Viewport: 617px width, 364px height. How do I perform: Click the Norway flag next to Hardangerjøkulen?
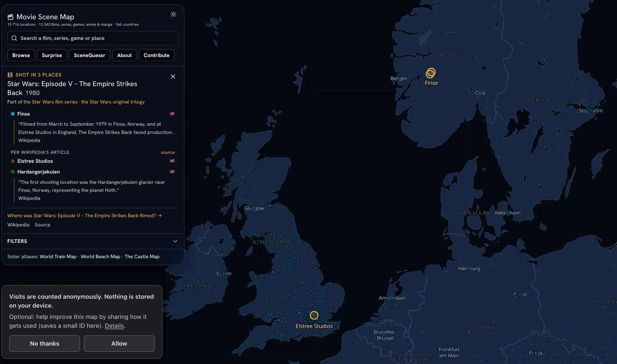(x=172, y=172)
